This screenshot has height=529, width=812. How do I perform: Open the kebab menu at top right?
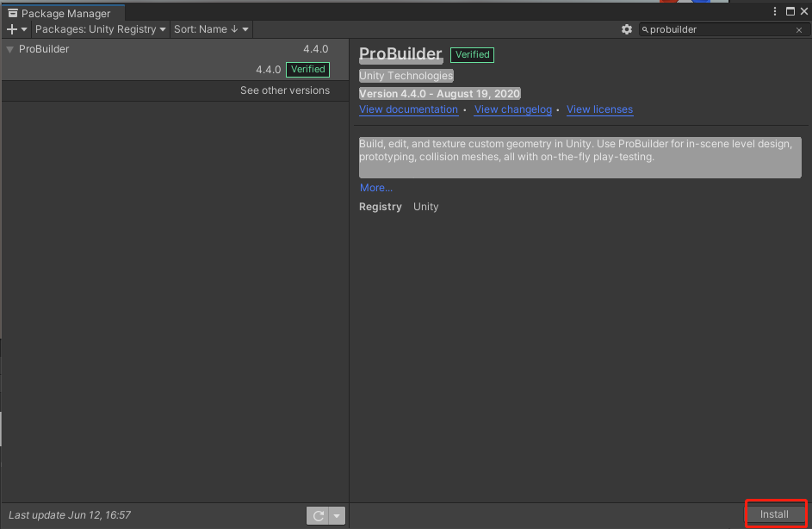pos(774,10)
